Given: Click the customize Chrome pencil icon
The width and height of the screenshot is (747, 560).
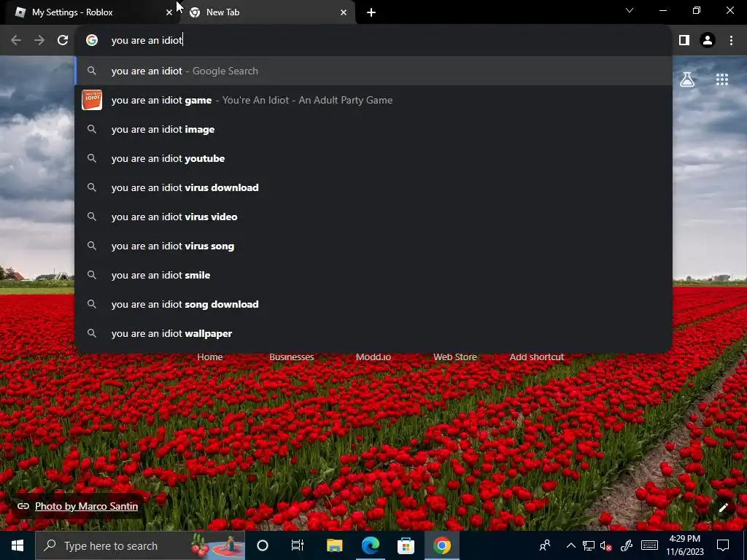Looking at the screenshot, I should (x=723, y=507).
